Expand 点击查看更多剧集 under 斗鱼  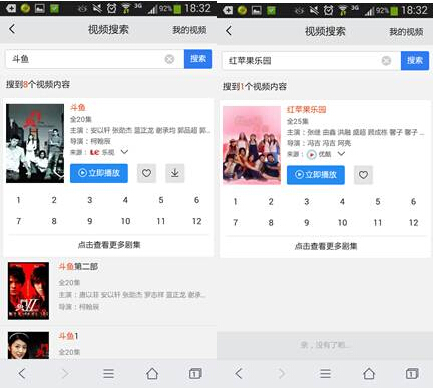pos(109,245)
